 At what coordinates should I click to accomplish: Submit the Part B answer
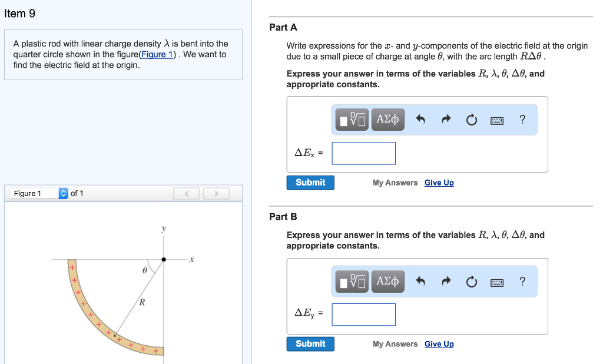click(x=310, y=344)
